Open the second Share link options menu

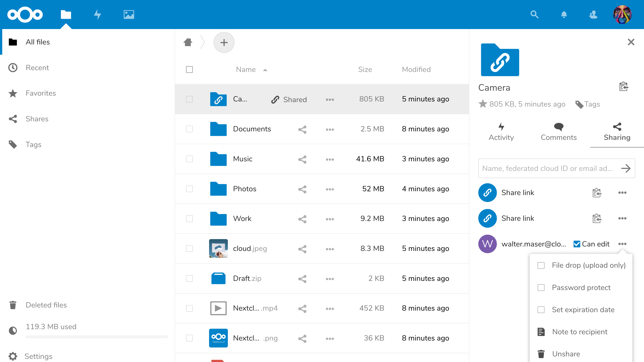point(623,218)
